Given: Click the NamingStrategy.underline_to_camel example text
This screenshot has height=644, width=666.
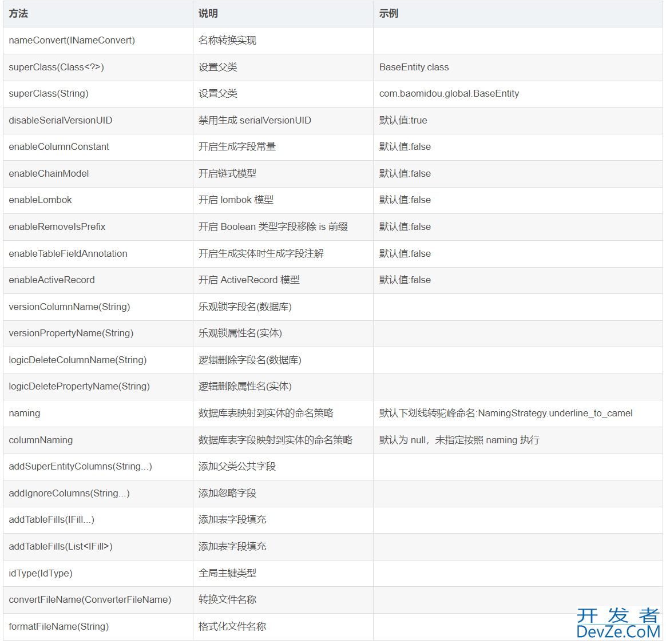Looking at the screenshot, I should tap(555, 413).
